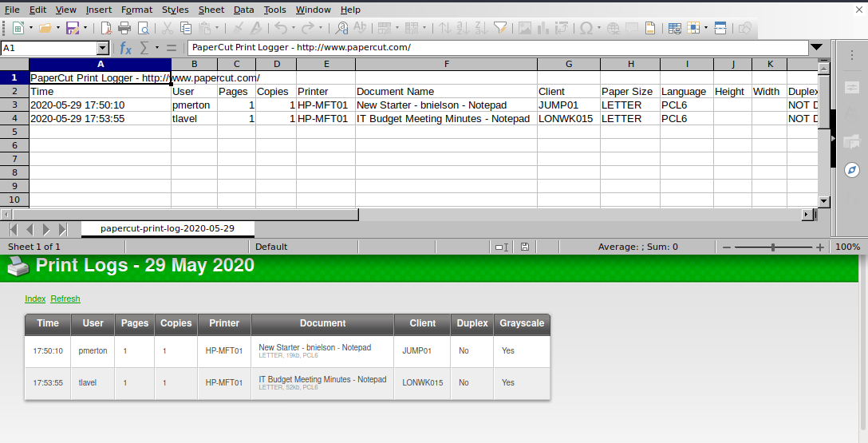
Task: Select column F header in the spreadsheet
Action: click(446, 64)
